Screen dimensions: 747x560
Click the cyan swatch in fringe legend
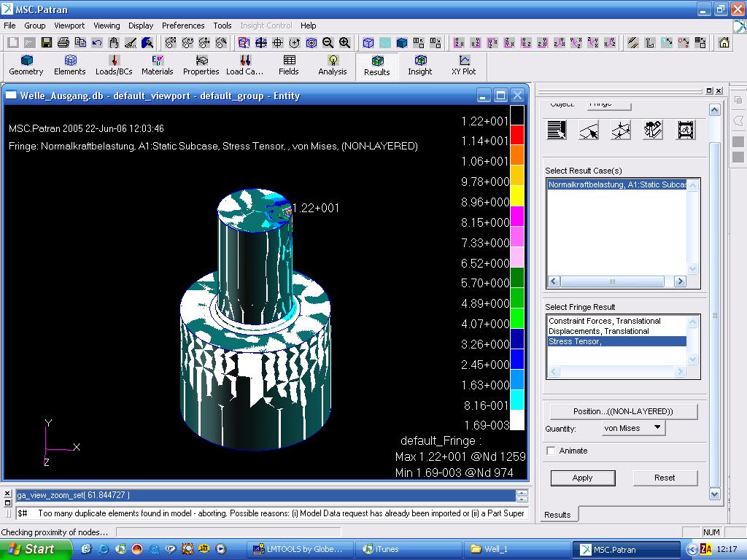pyautogui.click(x=517, y=399)
